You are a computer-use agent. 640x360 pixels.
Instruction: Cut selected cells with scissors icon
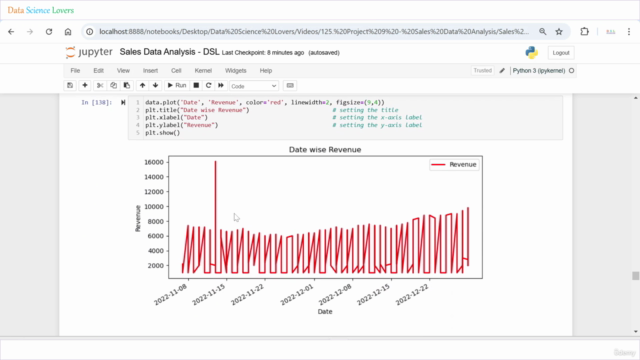100,86
